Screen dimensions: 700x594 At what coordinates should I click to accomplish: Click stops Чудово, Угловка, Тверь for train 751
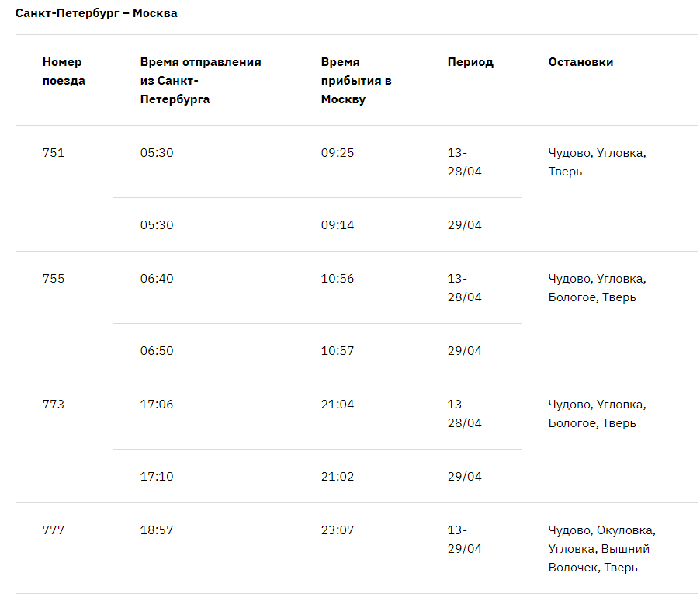click(x=597, y=162)
